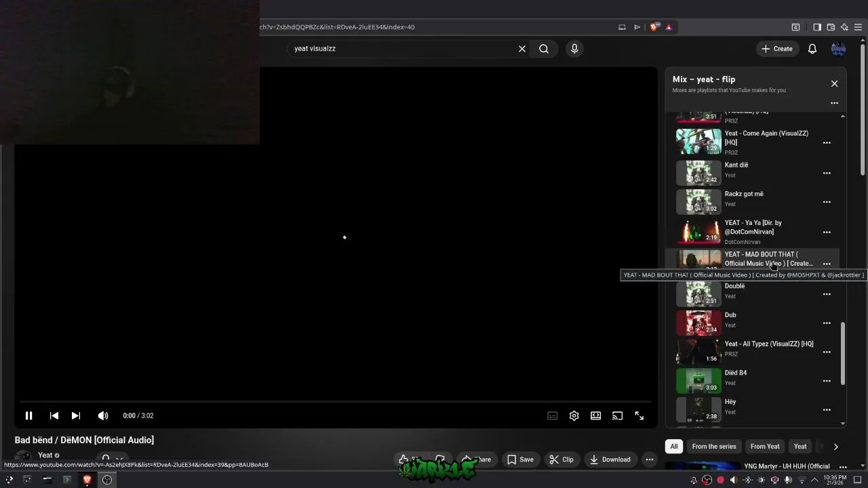Open the notifications bell
Viewport: 868px width, 488px height.
coord(812,49)
